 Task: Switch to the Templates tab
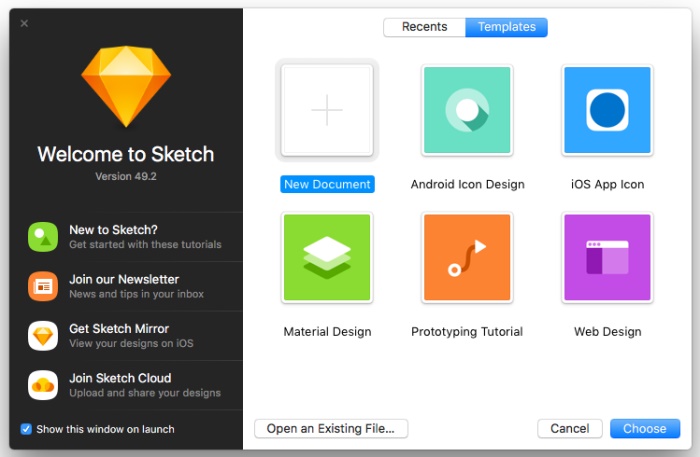coord(506,27)
